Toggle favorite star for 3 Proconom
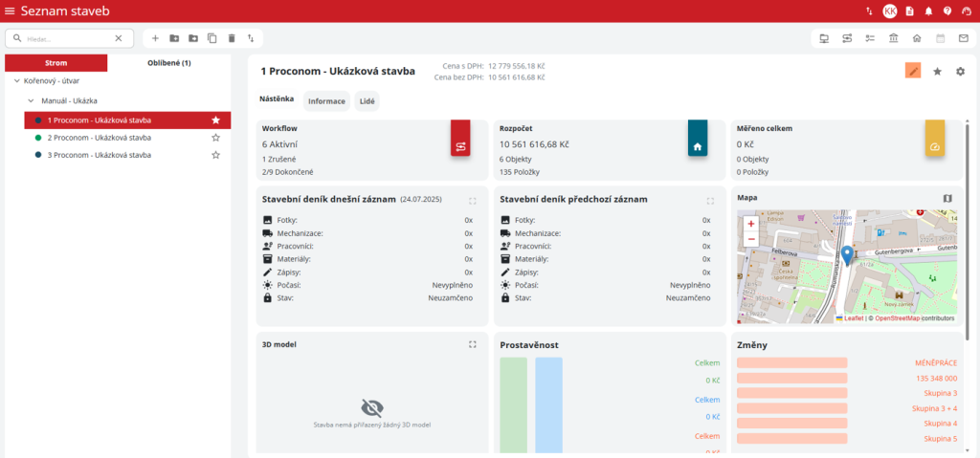The height and width of the screenshot is (458, 980). coord(216,155)
